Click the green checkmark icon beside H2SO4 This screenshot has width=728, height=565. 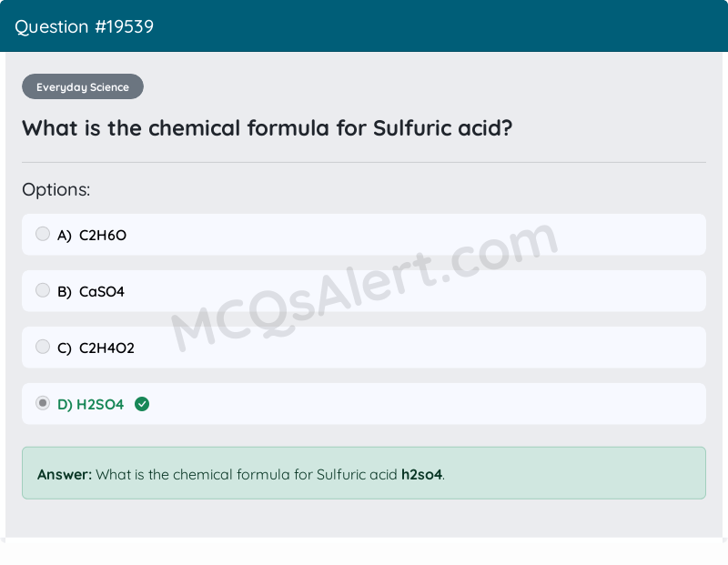click(x=142, y=404)
